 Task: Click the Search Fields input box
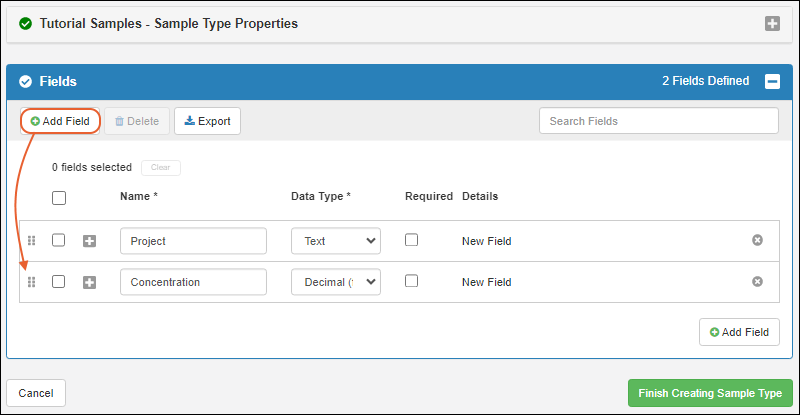click(658, 121)
